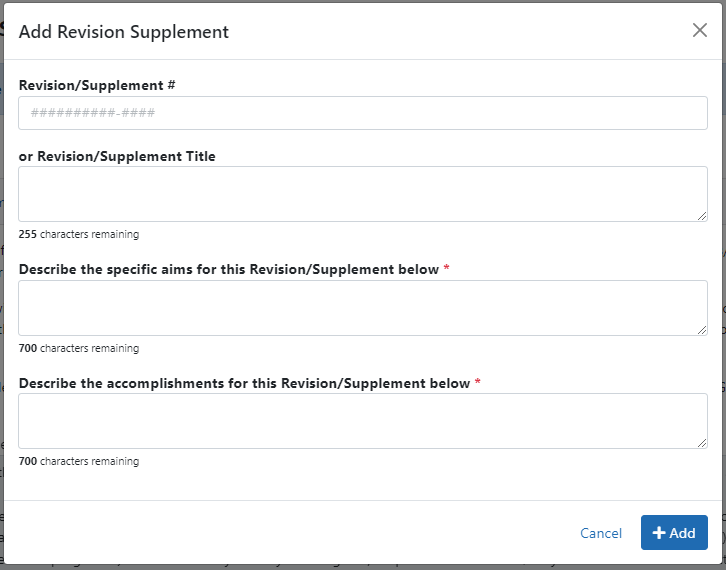Image resolution: width=726 pixels, height=570 pixels.
Task: Click the "Describe the specific aims" label
Action: pyautogui.click(x=228, y=269)
